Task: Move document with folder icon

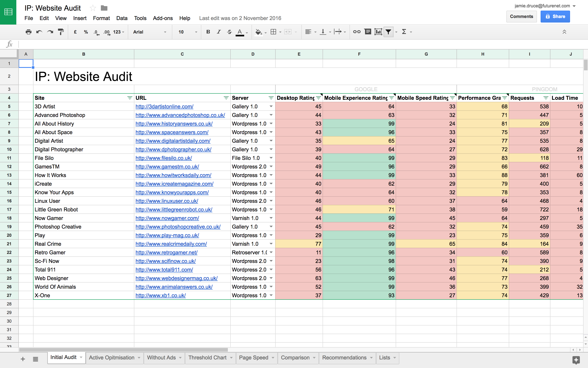Action: coord(104,8)
